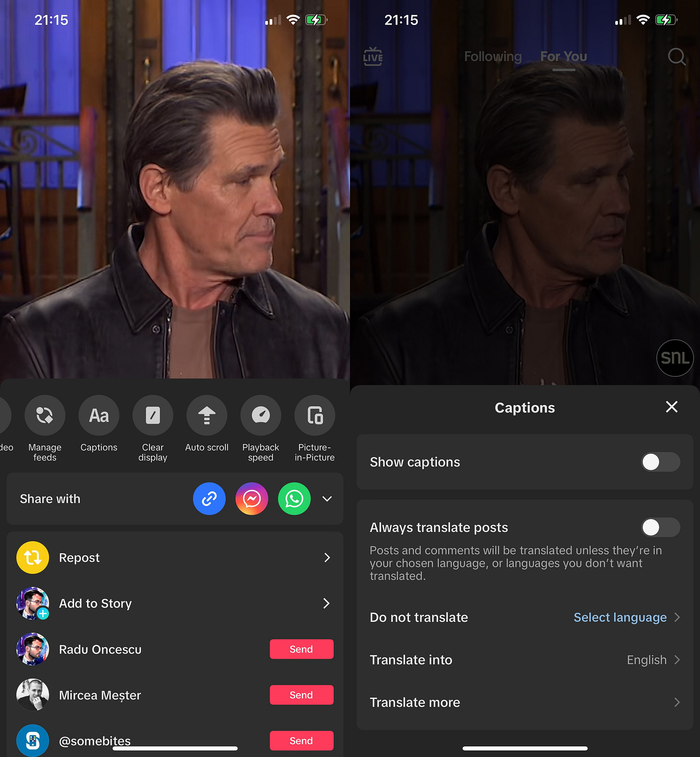Tap Radu Oncescu's avatar

click(33, 649)
